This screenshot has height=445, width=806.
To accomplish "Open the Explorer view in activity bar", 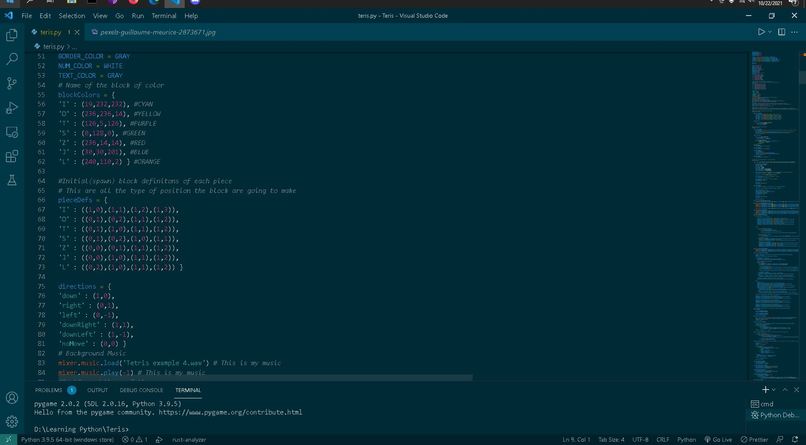I will tap(11, 35).
